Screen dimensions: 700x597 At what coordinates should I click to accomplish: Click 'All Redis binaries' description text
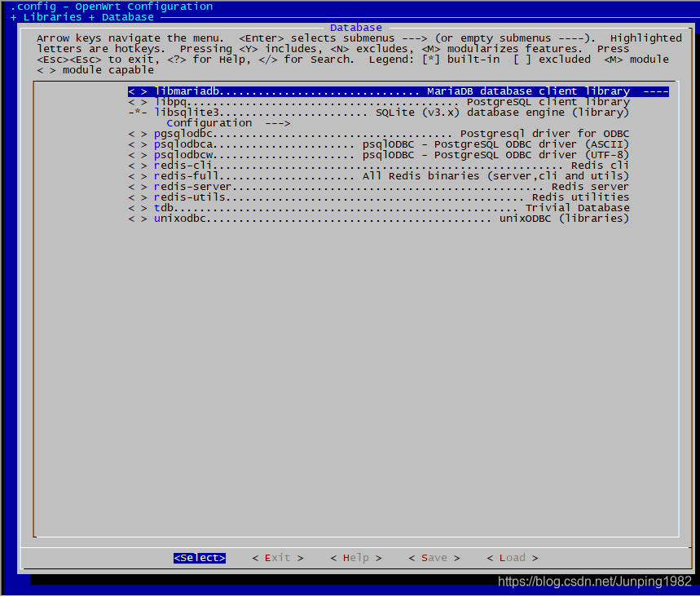click(x=421, y=176)
